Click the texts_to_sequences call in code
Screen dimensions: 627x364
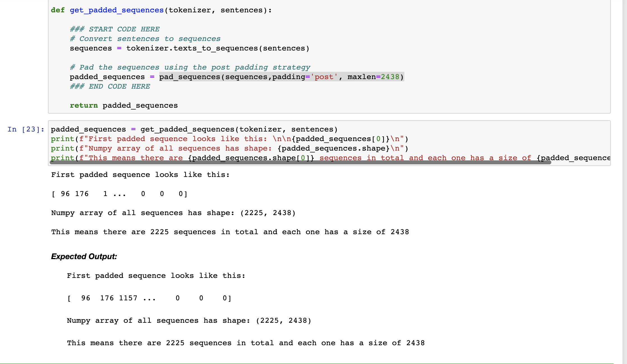pyautogui.click(x=215, y=48)
